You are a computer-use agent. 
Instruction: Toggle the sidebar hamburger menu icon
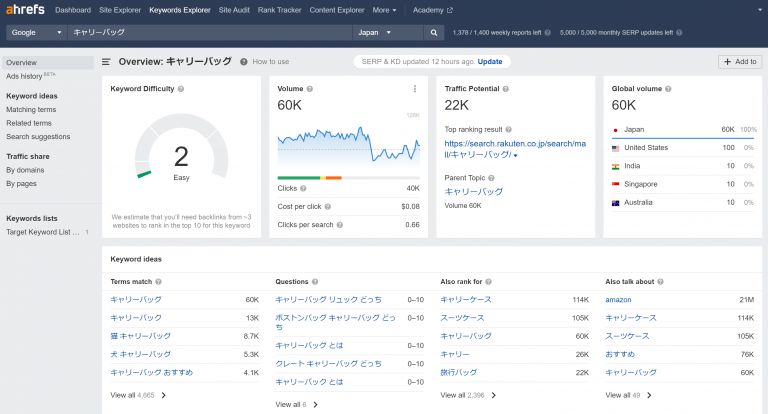click(x=106, y=62)
